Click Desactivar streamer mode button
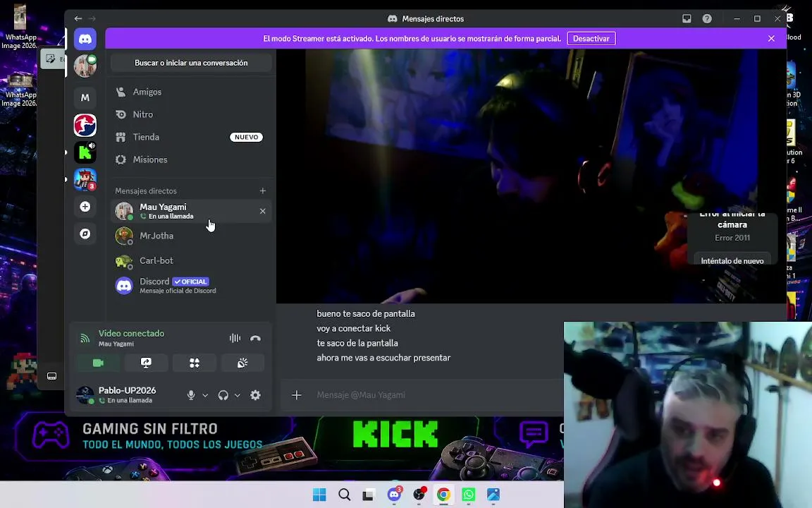Image resolution: width=812 pixels, height=508 pixels. tap(591, 39)
